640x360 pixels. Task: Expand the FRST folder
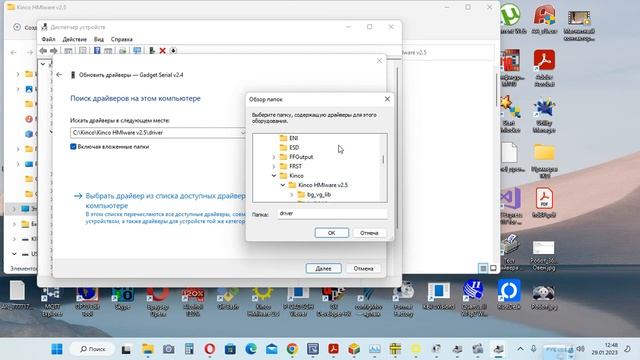[274, 166]
